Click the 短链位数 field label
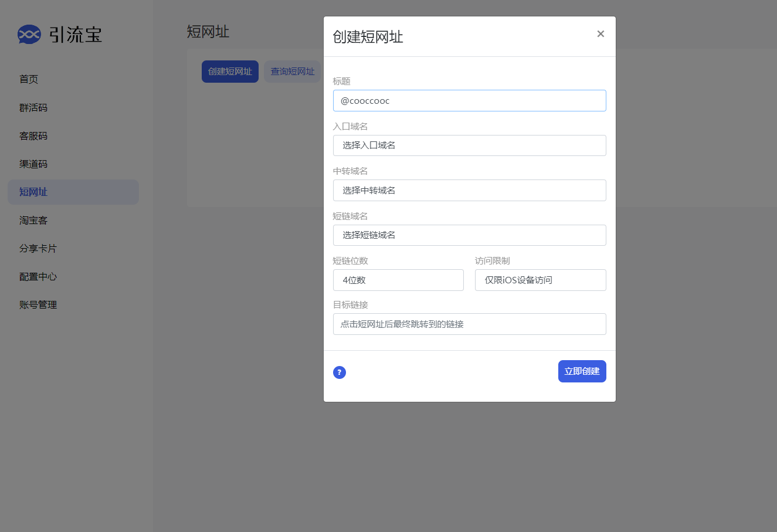The width and height of the screenshot is (777, 532). click(350, 261)
